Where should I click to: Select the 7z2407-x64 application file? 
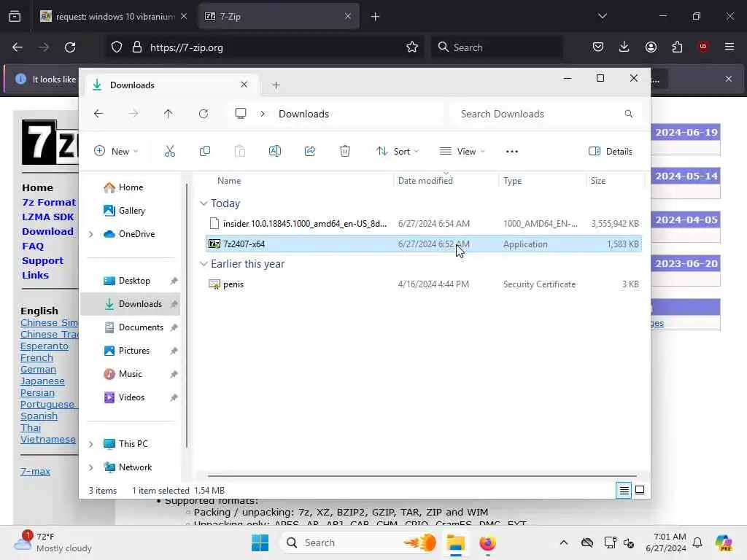(424, 244)
